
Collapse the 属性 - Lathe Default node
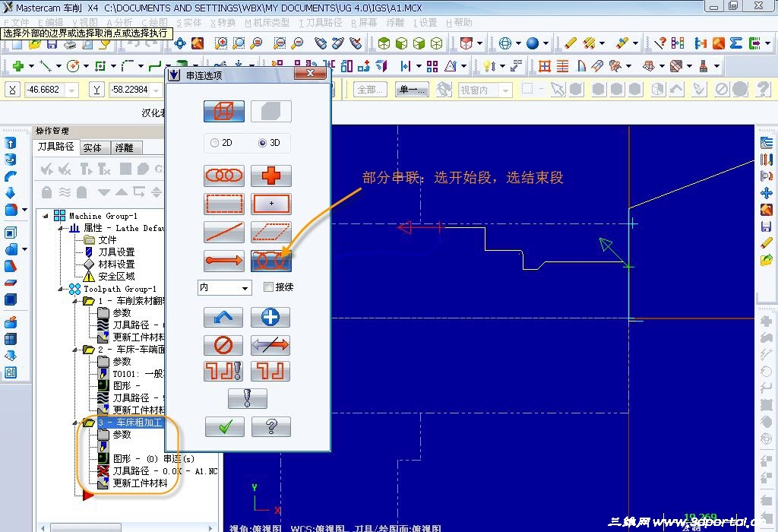(x=61, y=228)
